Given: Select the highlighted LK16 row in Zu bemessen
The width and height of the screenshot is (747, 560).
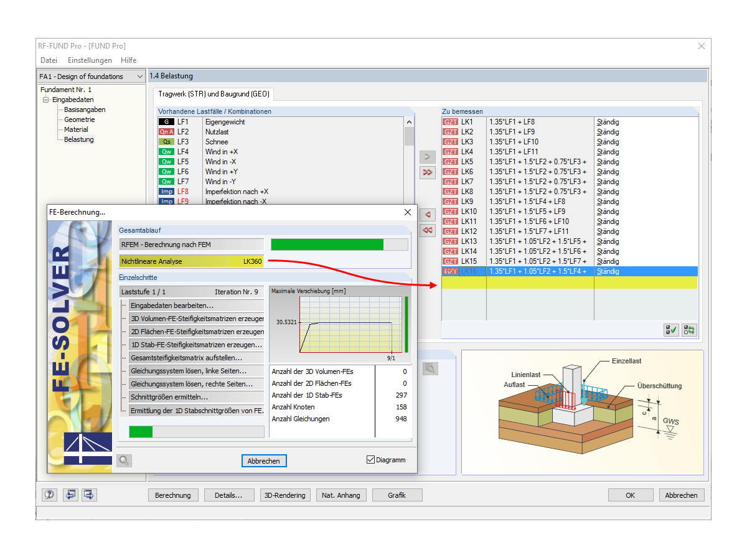Looking at the screenshot, I should point(570,271).
